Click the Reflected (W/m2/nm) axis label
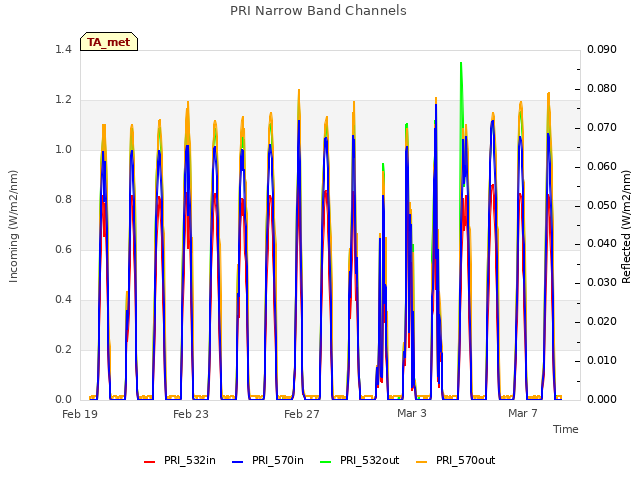The width and height of the screenshot is (640, 480). click(x=626, y=227)
